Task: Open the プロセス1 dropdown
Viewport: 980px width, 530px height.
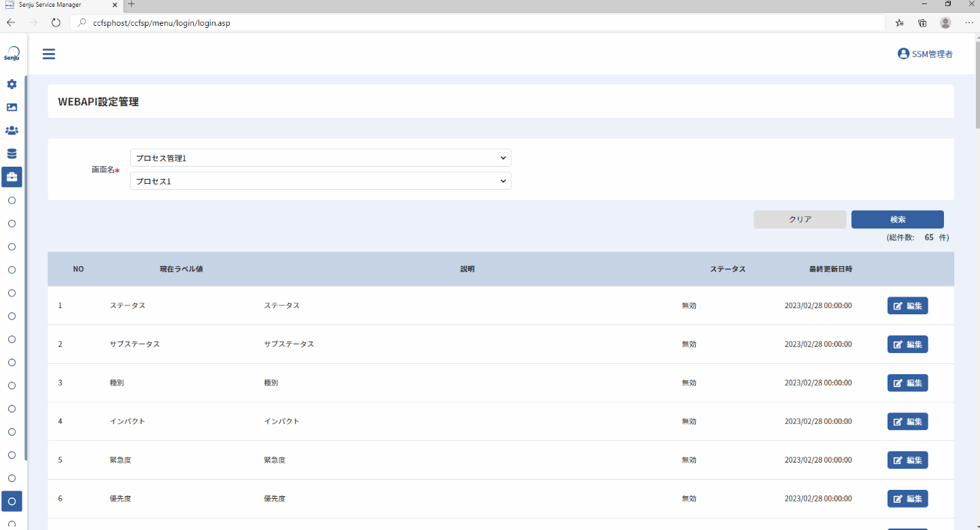Action: (x=320, y=181)
